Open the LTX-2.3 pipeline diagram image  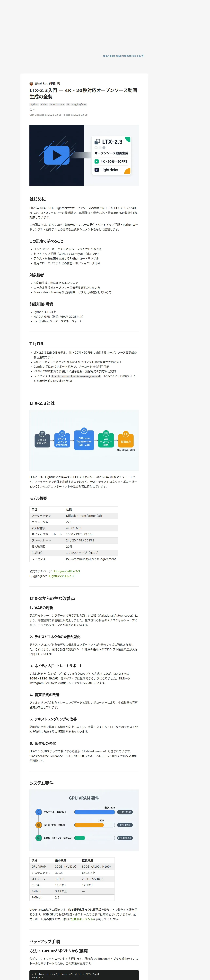[84, 440]
